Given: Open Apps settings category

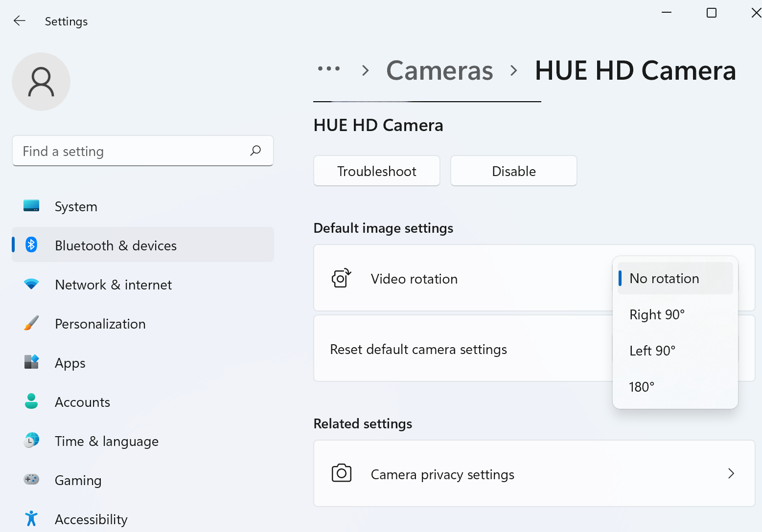Looking at the screenshot, I should pyautogui.click(x=143, y=362).
